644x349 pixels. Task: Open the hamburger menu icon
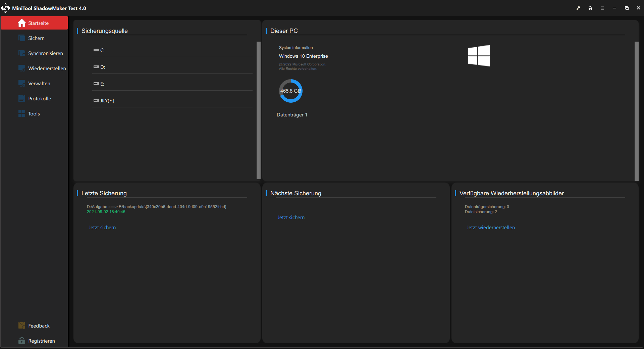click(x=602, y=8)
